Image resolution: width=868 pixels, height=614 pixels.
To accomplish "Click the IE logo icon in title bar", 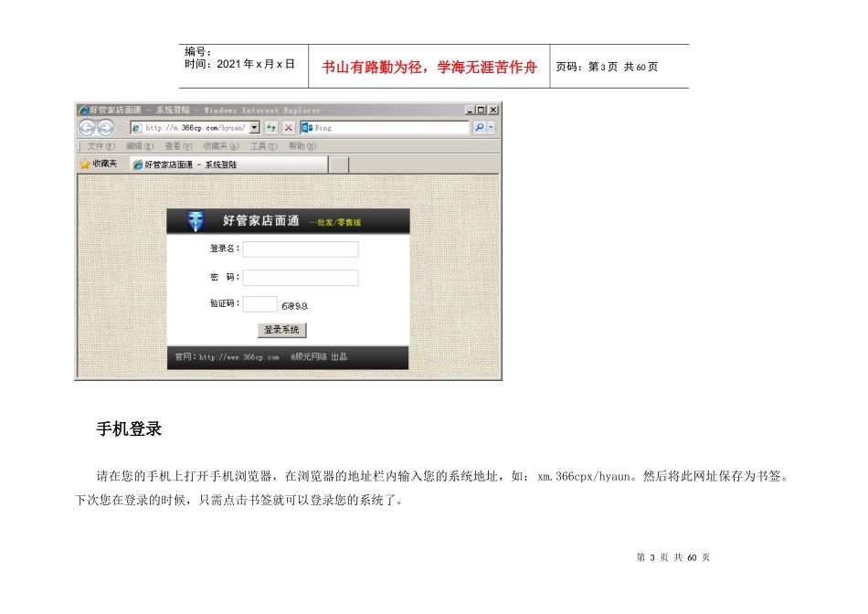I will 83,111.
